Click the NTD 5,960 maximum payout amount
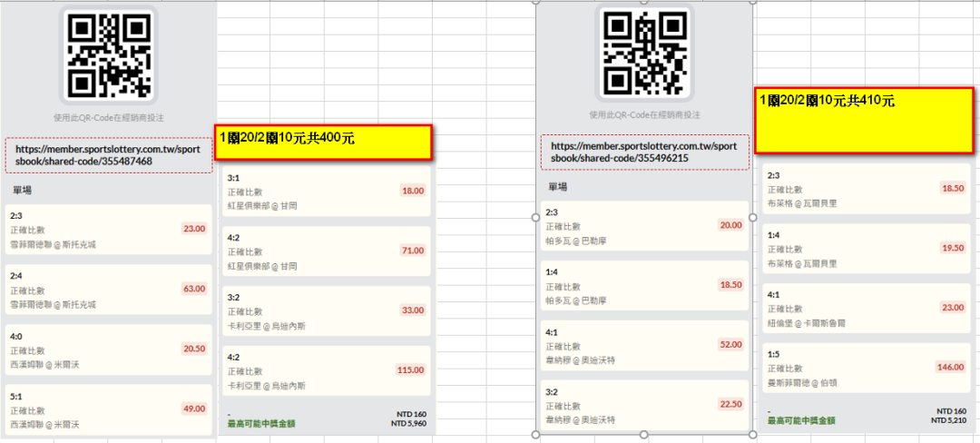This screenshot has height=443, width=980. (415, 424)
